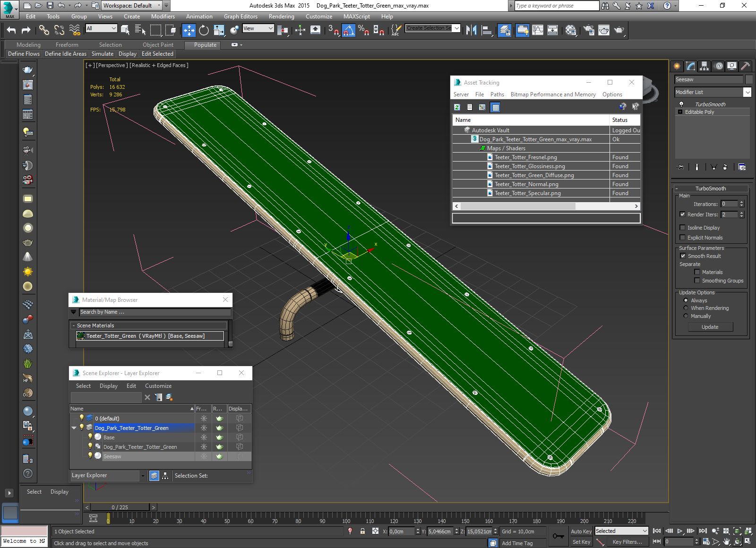756x548 pixels.
Task: Click the Undo arrow icon
Action: pyautogui.click(x=11, y=30)
